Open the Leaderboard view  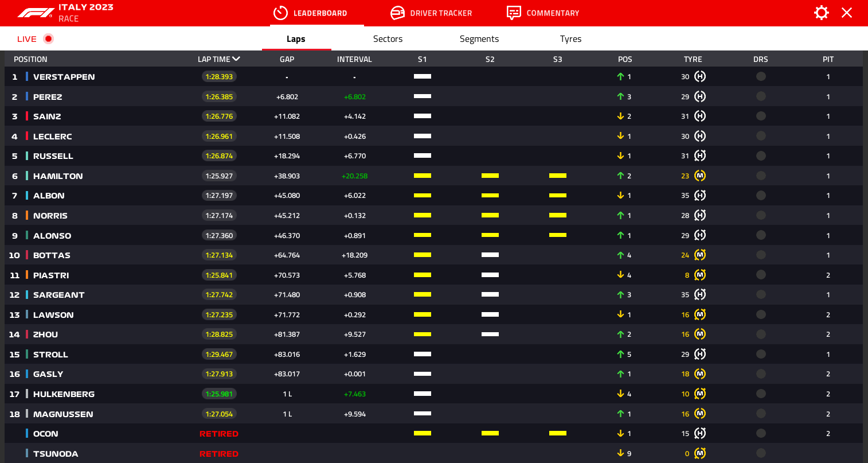tap(310, 13)
